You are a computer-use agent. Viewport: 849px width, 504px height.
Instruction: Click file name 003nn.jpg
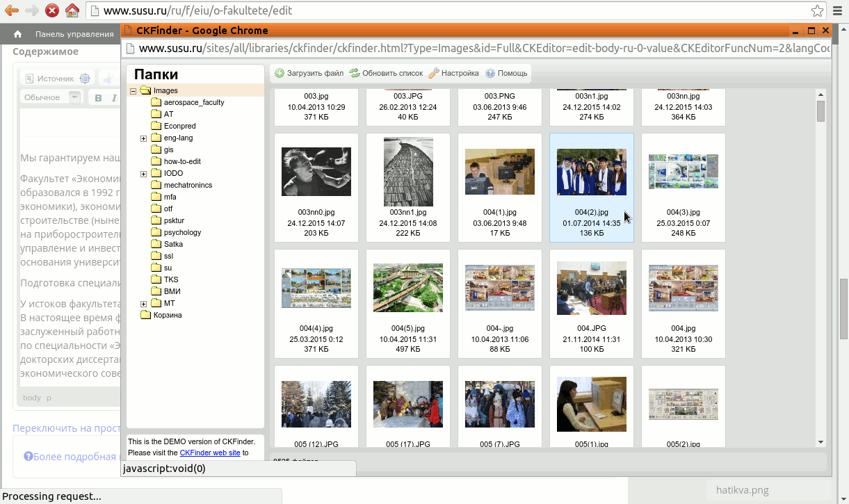point(684,96)
